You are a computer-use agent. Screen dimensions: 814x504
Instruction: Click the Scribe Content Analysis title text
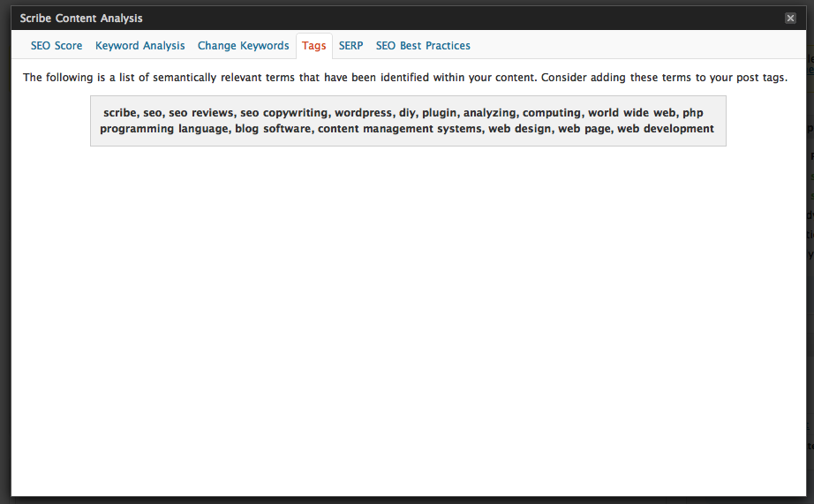(x=81, y=19)
